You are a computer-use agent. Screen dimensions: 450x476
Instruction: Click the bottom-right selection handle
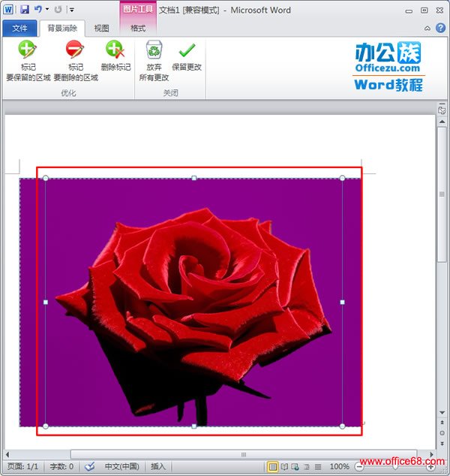pos(342,426)
